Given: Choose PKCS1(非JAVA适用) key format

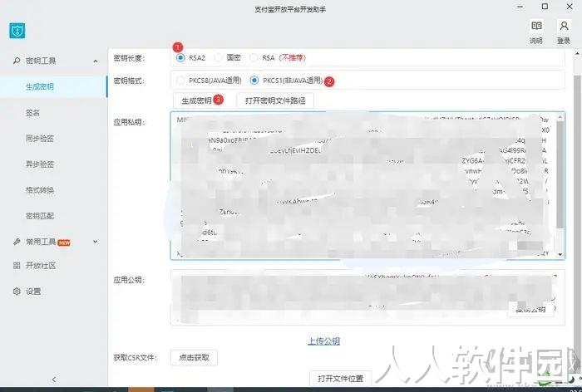Looking at the screenshot, I should coord(254,81).
